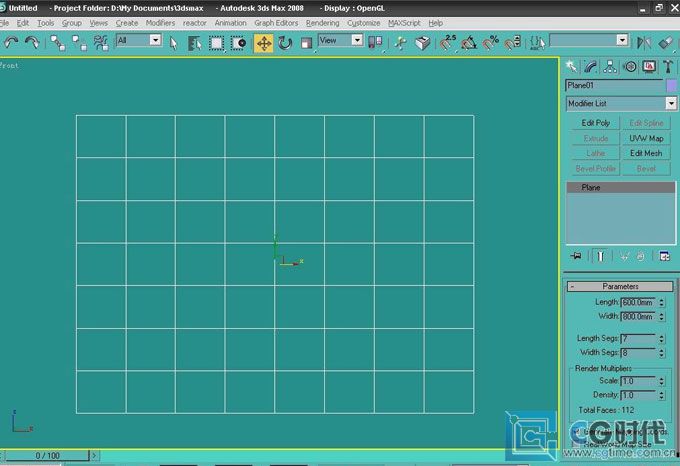Open the Hierarchy panel tab

tap(610, 66)
